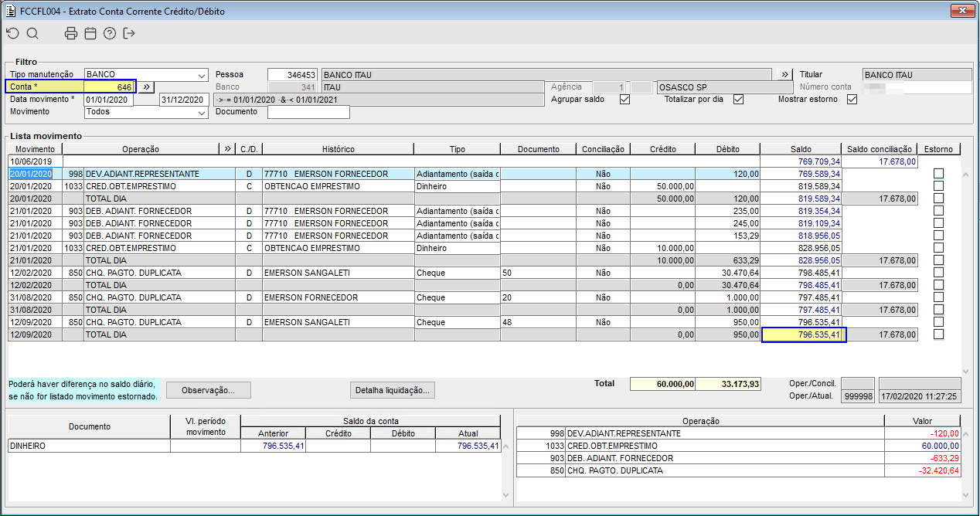Click the magnifier search toolbar icon
Image resolution: width=980 pixels, height=516 pixels.
click(32, 33)
